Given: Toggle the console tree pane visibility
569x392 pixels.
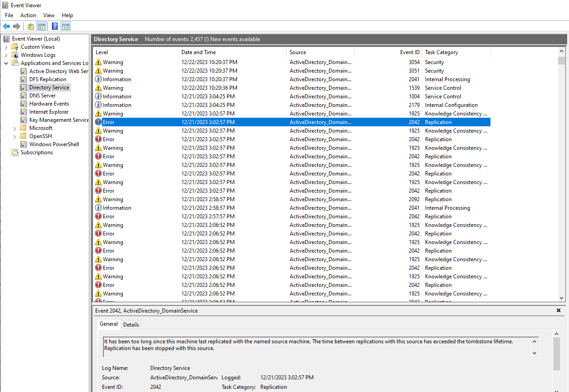Looking at the screenshot, I should (41, 26).
